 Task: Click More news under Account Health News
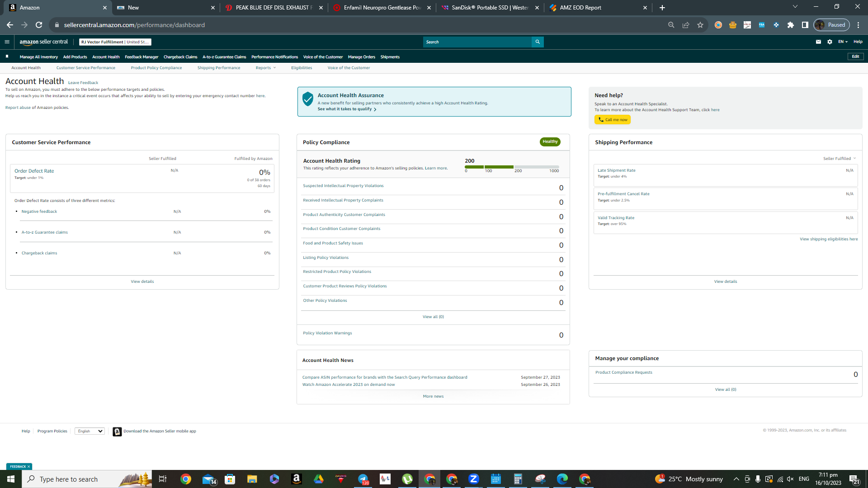[x=433, y=396]
